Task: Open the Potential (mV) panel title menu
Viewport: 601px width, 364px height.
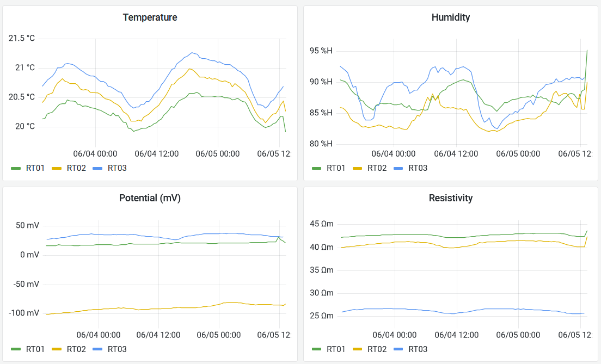Action: 150,198
